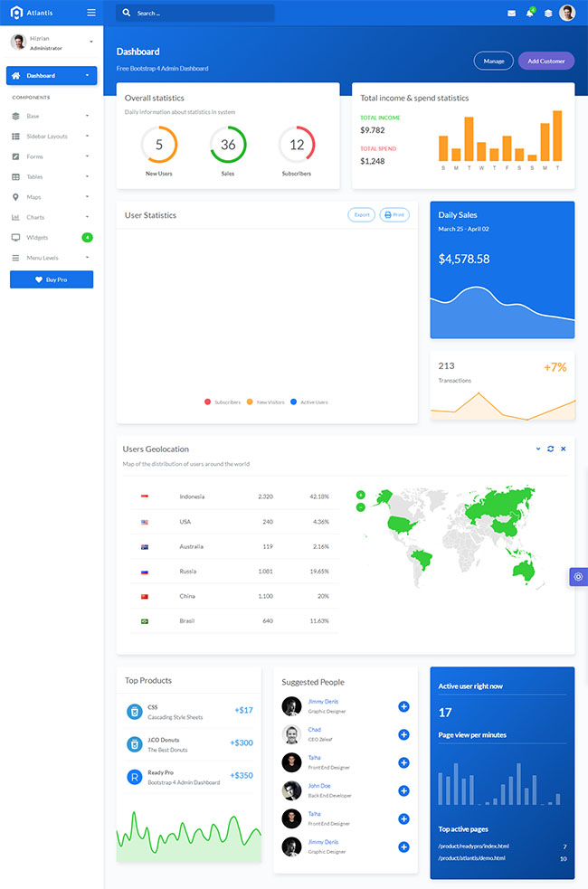
Task: Refresh the Users Geolocation card
Action: [550, 449]
